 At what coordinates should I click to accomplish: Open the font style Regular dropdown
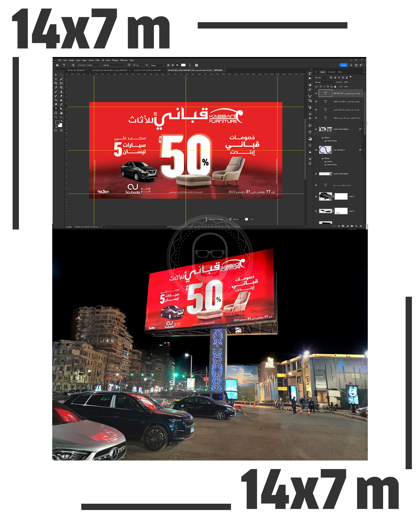click(x=114, y=65)
